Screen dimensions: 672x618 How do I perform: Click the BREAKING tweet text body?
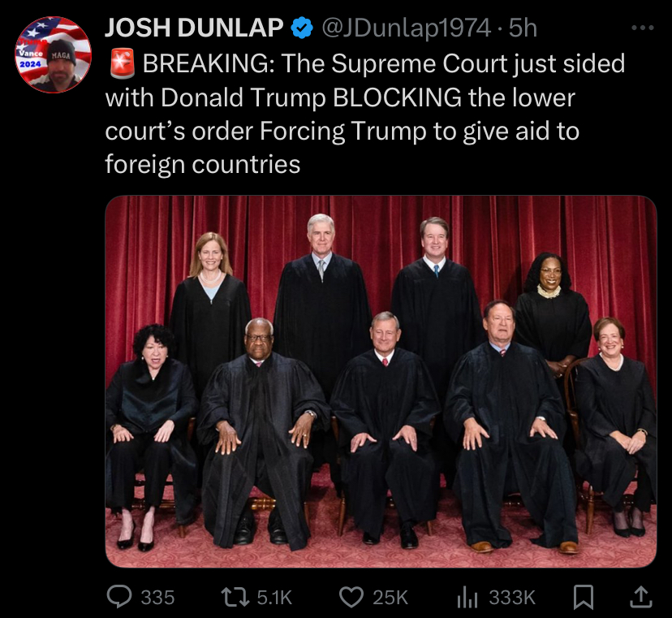pos(365,114)
